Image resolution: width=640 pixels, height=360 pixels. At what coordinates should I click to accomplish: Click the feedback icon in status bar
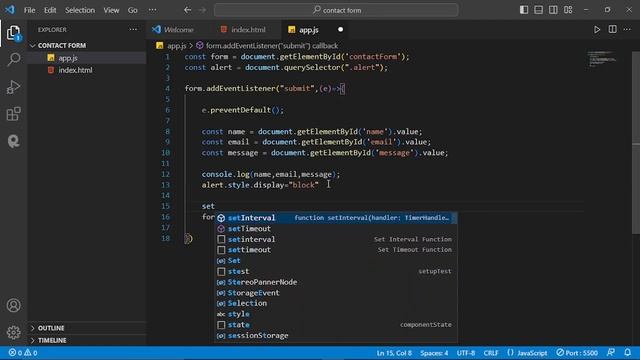[x=611, y=353]
